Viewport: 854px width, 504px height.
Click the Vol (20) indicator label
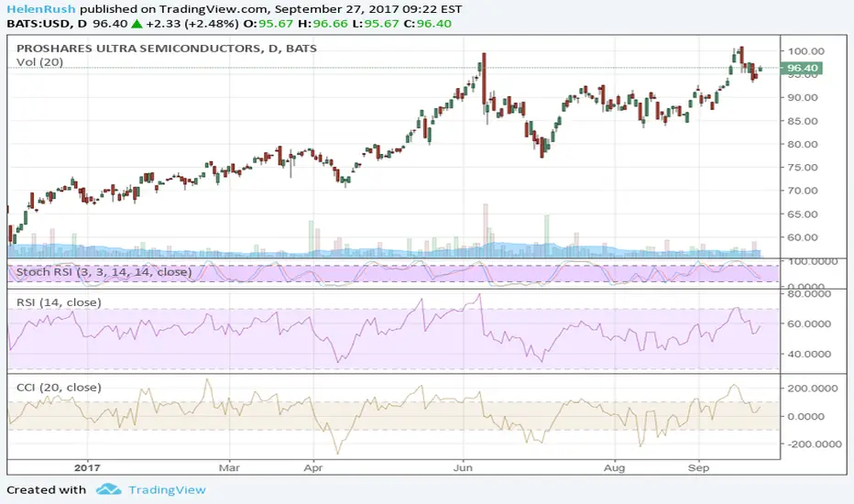tap(39, 62)
